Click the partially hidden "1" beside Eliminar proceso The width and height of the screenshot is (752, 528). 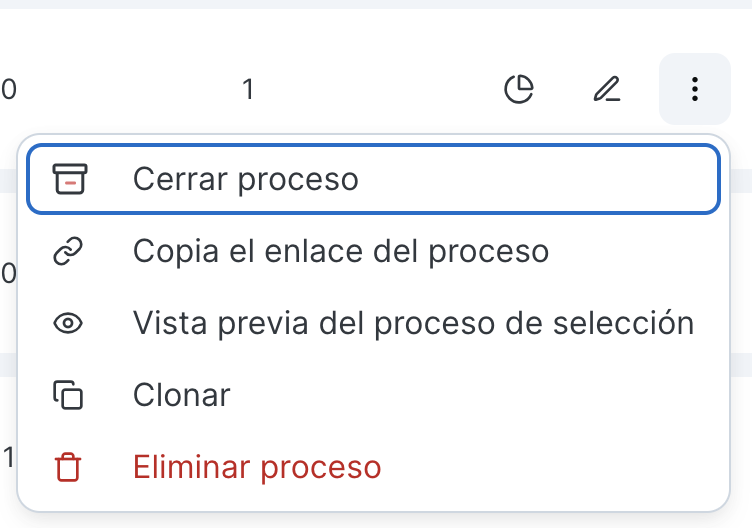coord(8,458)
